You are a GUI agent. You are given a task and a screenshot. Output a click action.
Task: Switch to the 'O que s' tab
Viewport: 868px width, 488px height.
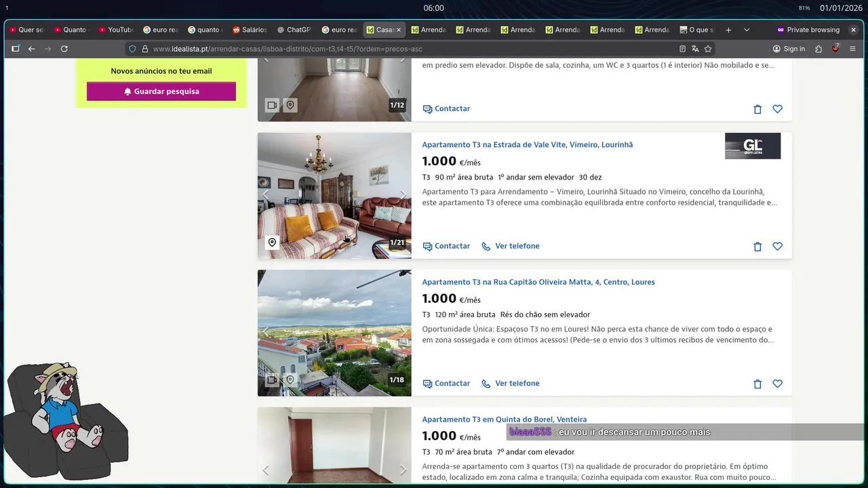coord(696,30)
